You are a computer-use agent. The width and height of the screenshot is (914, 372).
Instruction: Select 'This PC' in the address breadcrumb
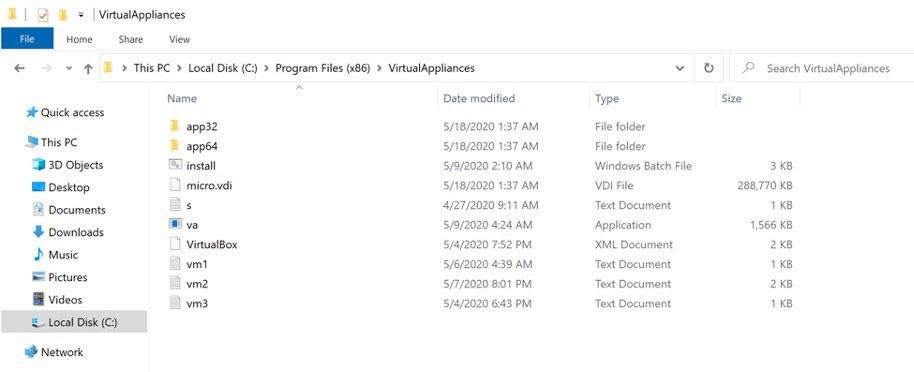pyautogui.click(x=152, y=68)
